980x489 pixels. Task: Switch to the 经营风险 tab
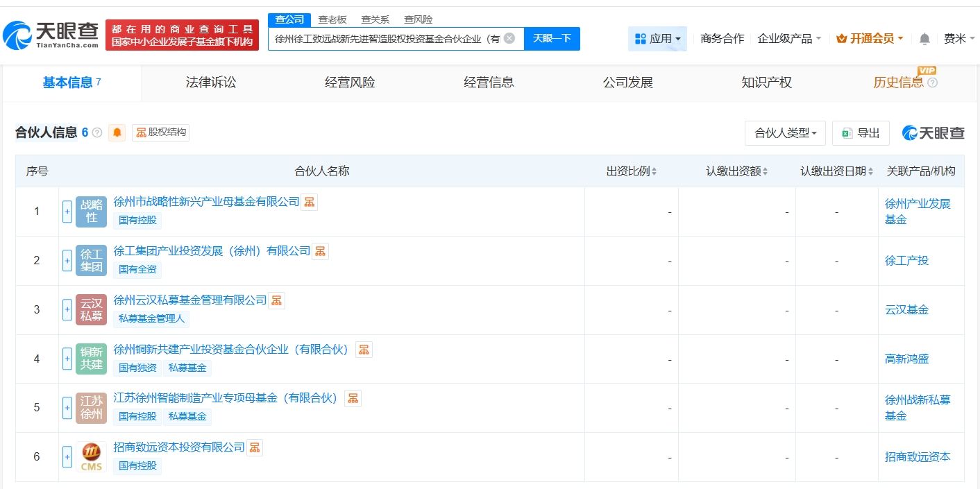(350, 83)
